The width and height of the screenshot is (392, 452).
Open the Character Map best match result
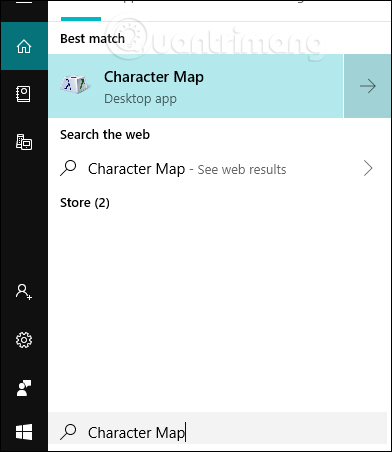click(196, 86)
